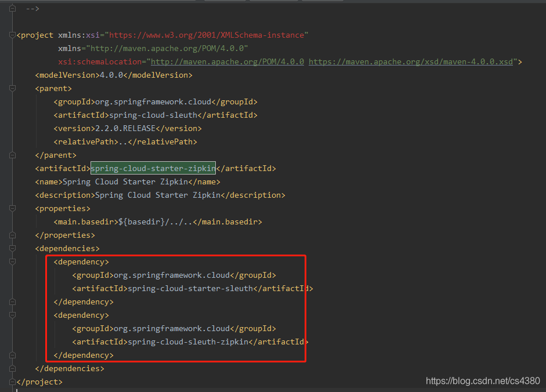Click the artifactId spring-cloud-sleuth in parent
This screenshot has height=392, width=546.
coord(156,115)
